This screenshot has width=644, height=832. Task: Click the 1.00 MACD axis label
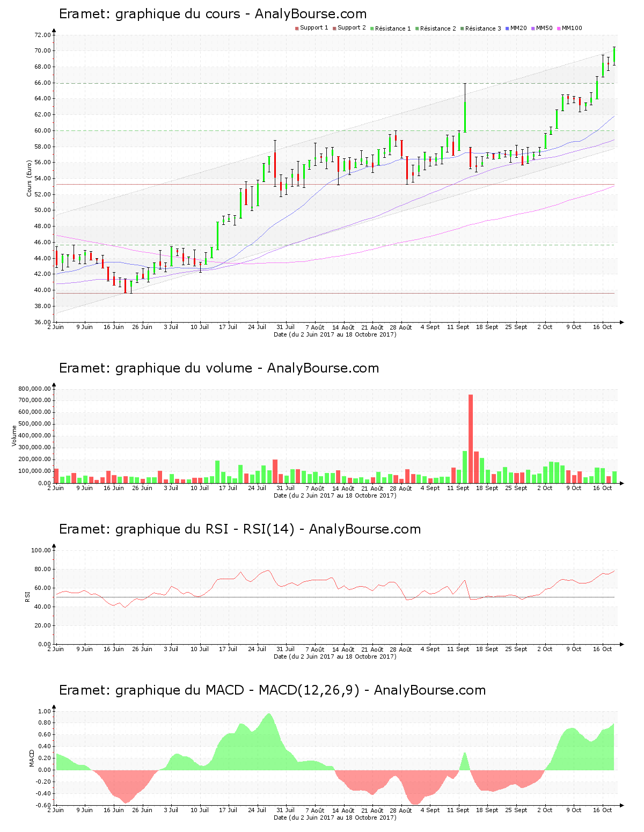point(45,711)
